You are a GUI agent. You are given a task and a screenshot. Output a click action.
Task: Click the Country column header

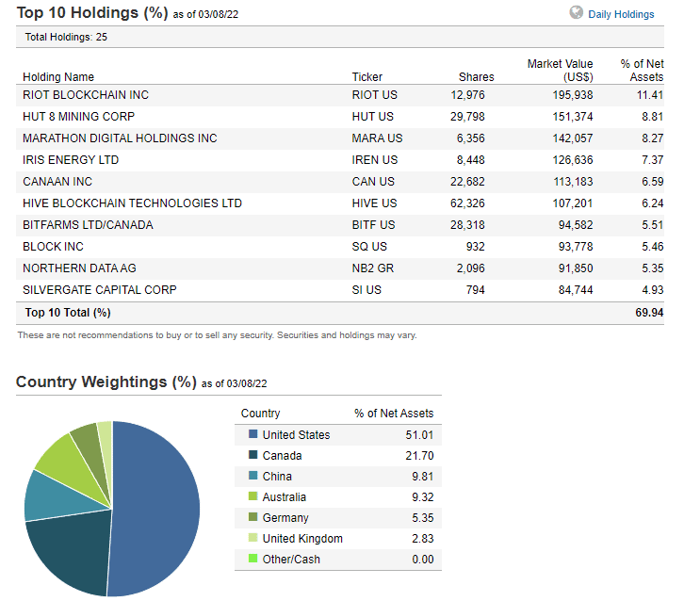point(260,414)
